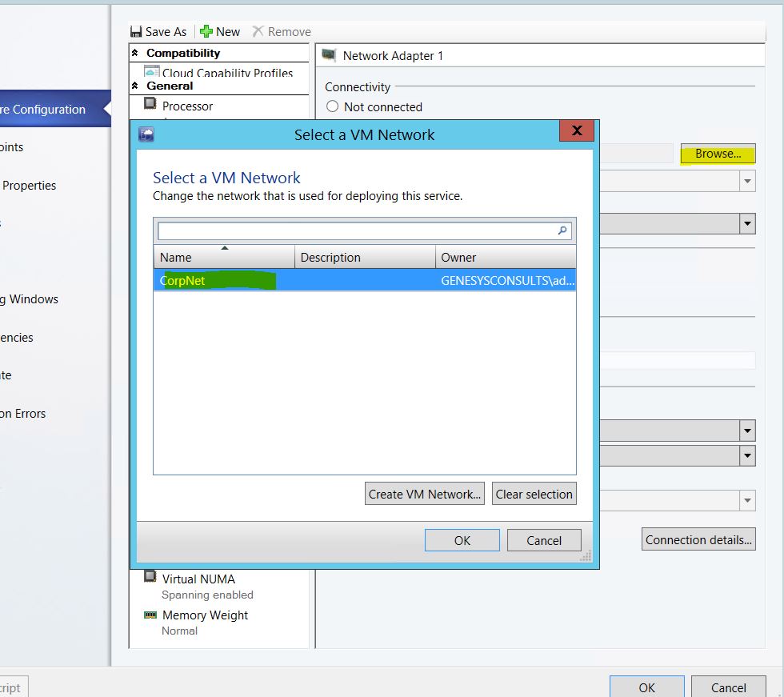Collapse the Compatibility section
Screen dimensions: 784x697
(x=135, y=53)
